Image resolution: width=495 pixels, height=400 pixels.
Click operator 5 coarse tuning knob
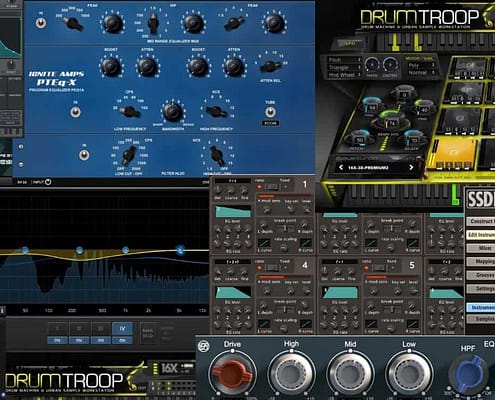(x=338, y=272)
